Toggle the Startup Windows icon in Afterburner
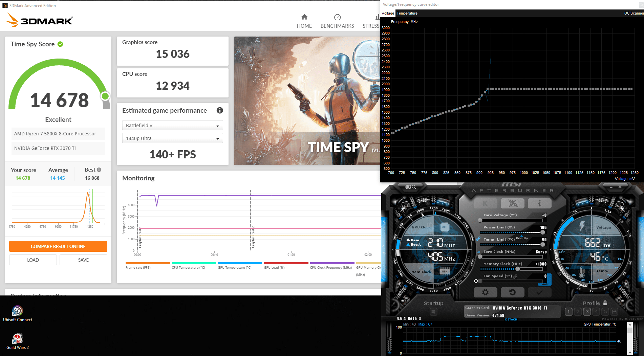Image resolution: width=644 pixels, height=356 pixels. pyautogui.click(x=433, y=312)
